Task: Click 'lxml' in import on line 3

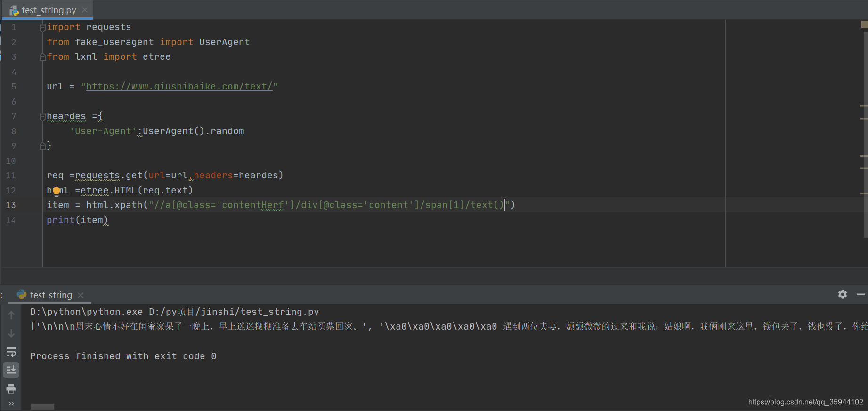Action: 86,57
